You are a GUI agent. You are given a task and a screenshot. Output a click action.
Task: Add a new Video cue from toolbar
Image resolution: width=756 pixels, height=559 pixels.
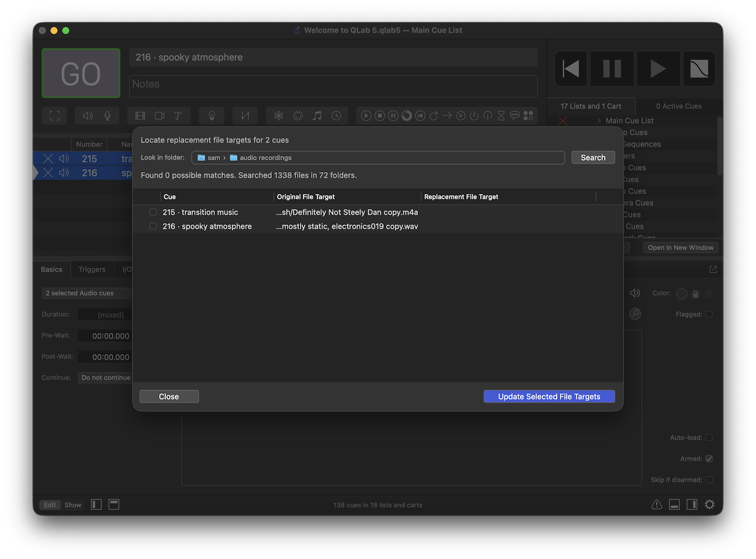(x=140, y=116)
